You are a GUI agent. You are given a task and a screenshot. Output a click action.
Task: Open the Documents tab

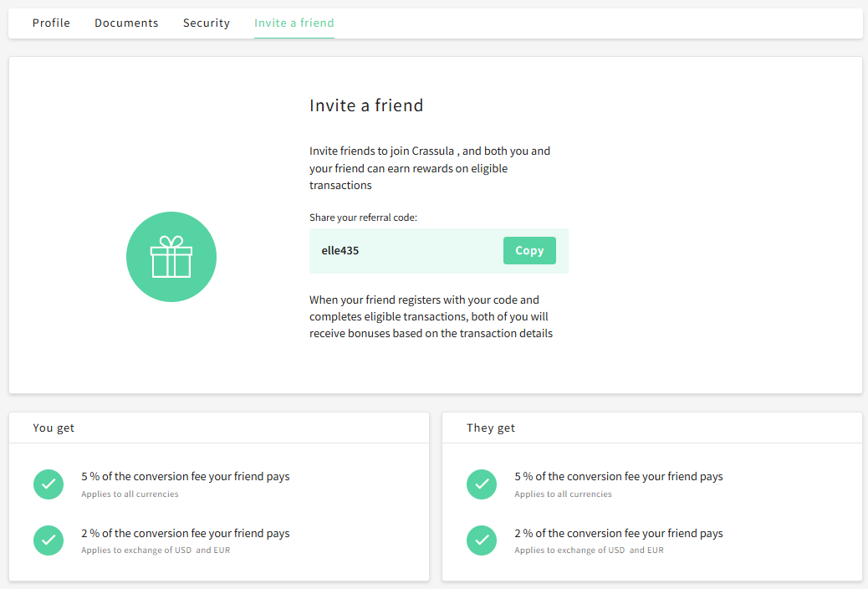click(x=126, y=23)
